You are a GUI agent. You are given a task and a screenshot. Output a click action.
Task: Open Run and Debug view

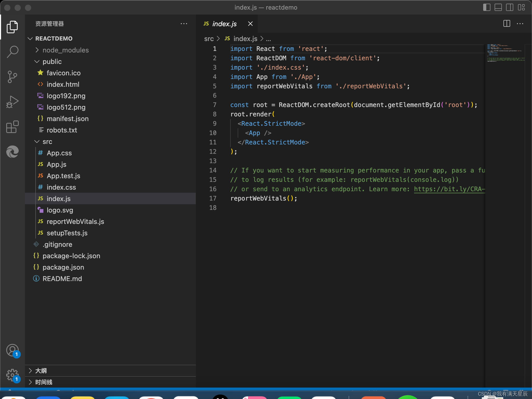click(12, 102)
